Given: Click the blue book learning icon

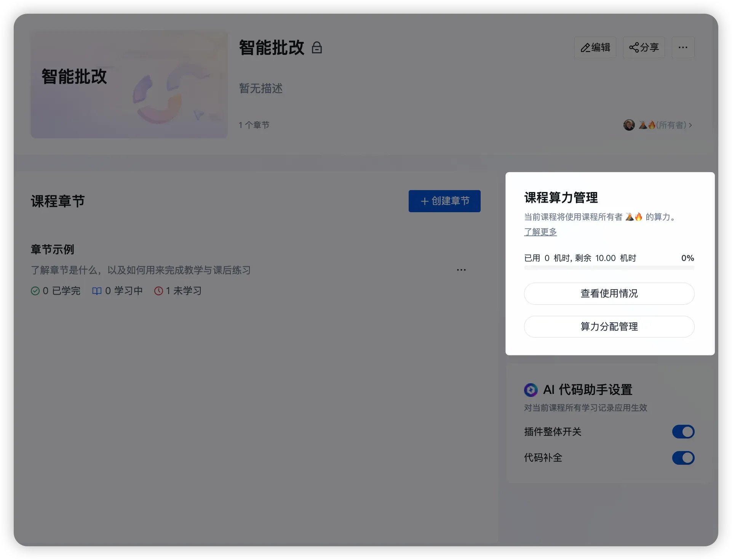Looking at the screenshot, I should pyautogui.click(x=97, y=291).
